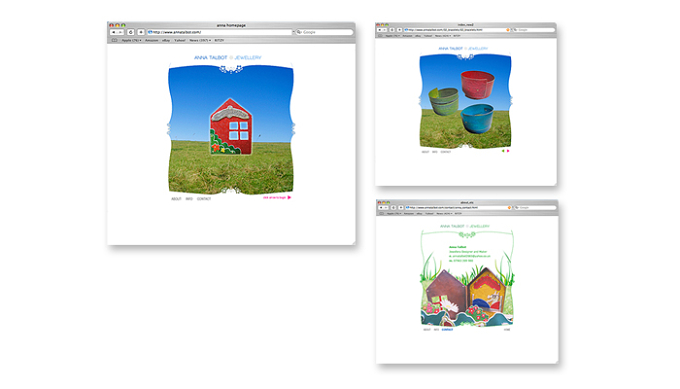
Task: Click add bookmark button in bangles window
Action: click(x=399, y=30)
